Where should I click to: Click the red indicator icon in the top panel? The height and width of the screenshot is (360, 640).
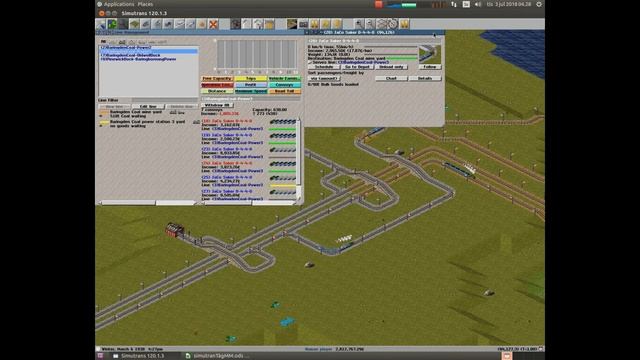pyautogui.click(x=378, y=4)
